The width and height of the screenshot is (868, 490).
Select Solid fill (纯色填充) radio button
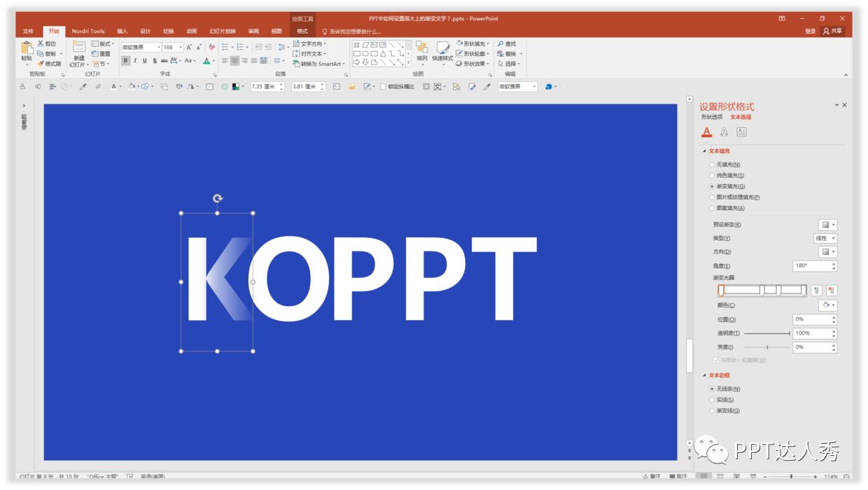point(713,176)
